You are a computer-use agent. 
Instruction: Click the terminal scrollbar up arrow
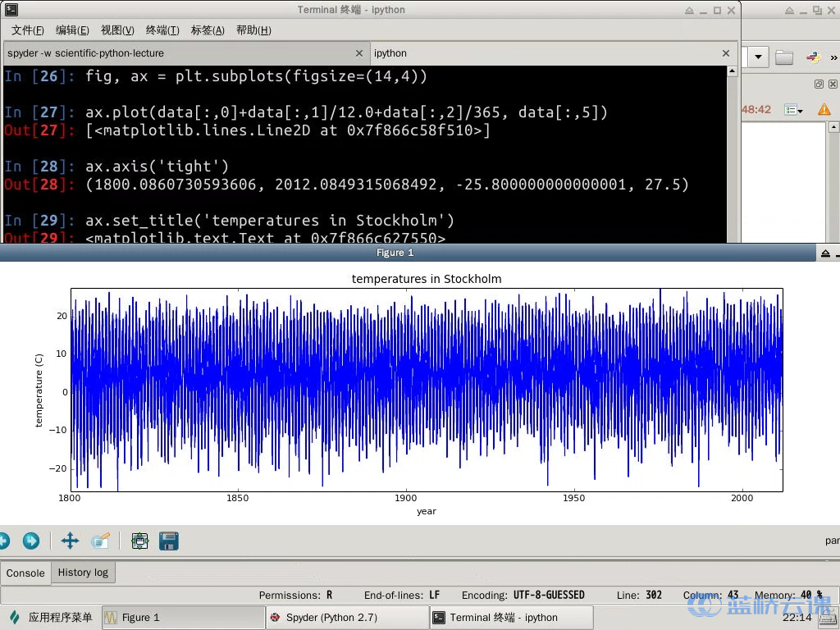click(732, 73)
